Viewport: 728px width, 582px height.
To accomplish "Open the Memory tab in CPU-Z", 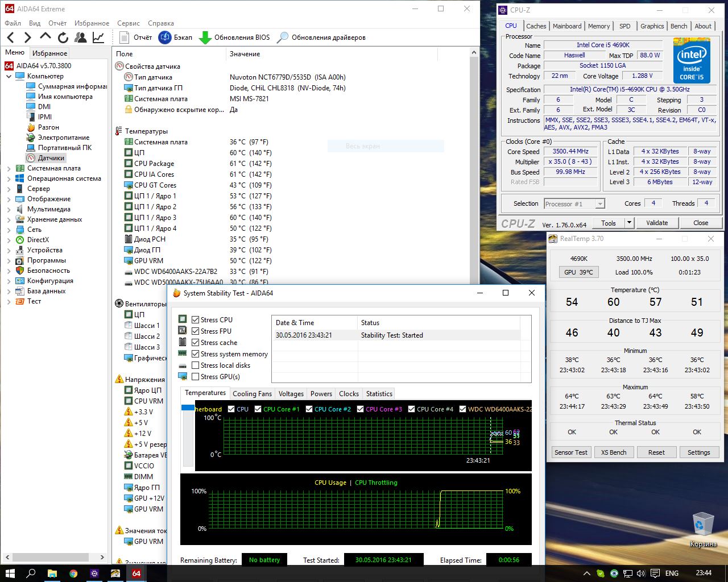I will [x=598, y=26].
